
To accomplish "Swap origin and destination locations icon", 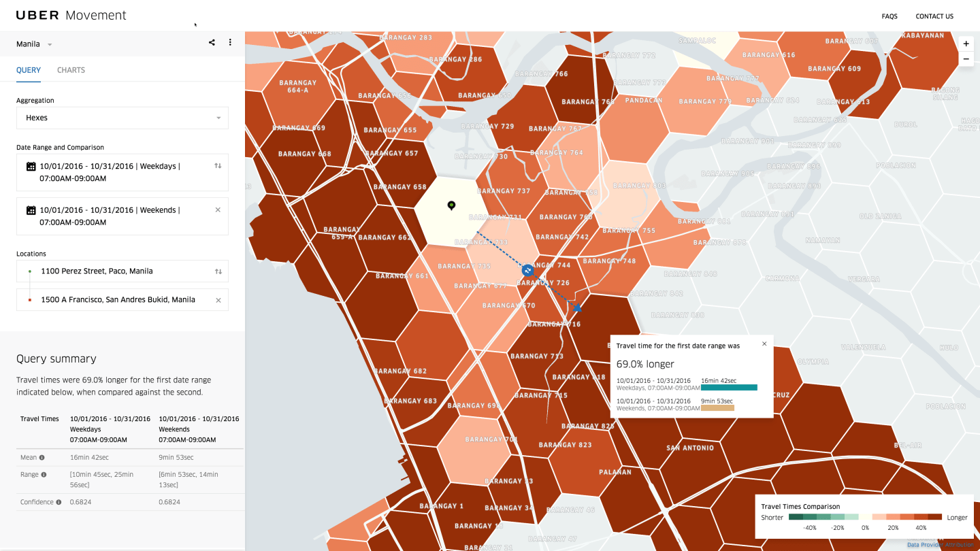I will 218,271.
